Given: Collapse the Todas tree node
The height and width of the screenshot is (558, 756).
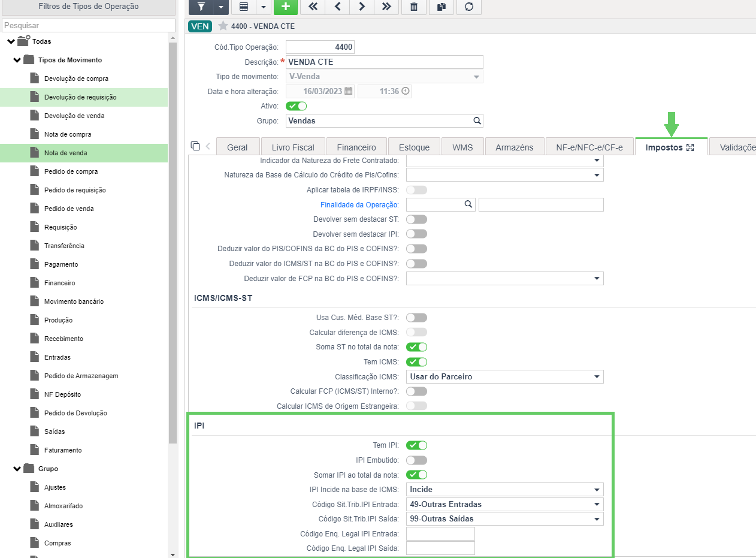Looking at the screenshot, I should coord(11,41).
